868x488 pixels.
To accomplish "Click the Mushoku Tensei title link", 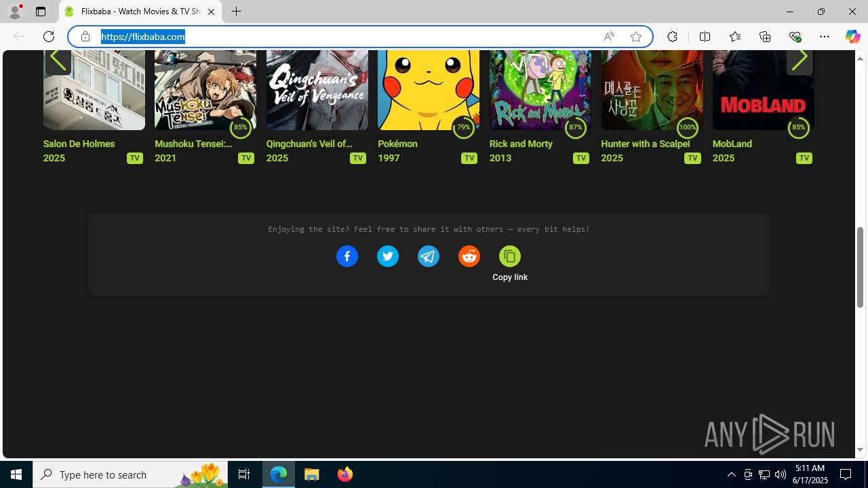I will coord(193,144).
